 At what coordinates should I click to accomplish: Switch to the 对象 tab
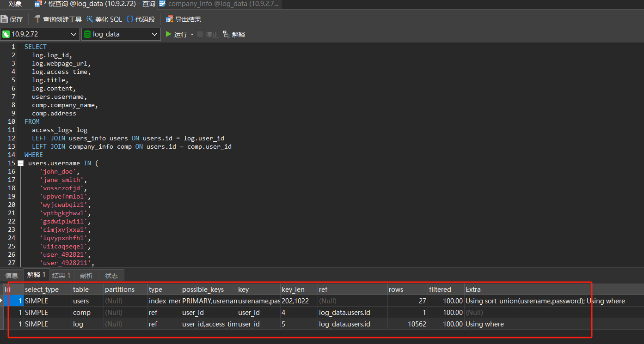pos(15,4)
